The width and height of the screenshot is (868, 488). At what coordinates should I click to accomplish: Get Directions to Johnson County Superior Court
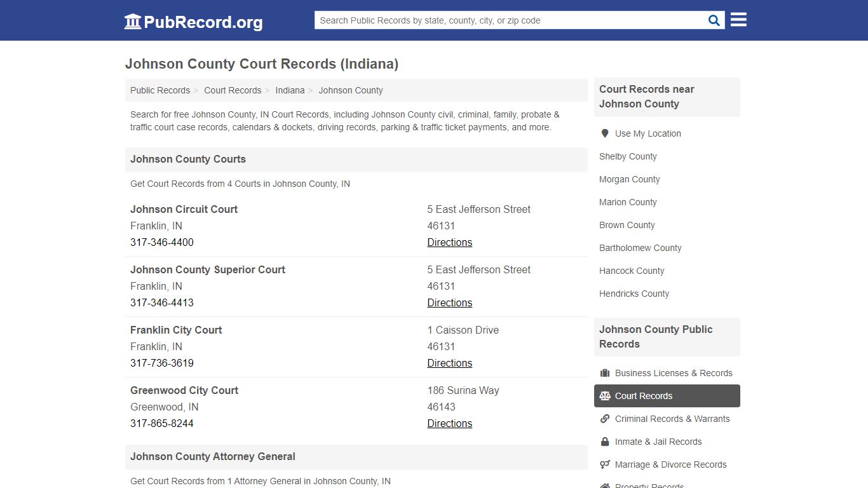(x=450, y=302)
